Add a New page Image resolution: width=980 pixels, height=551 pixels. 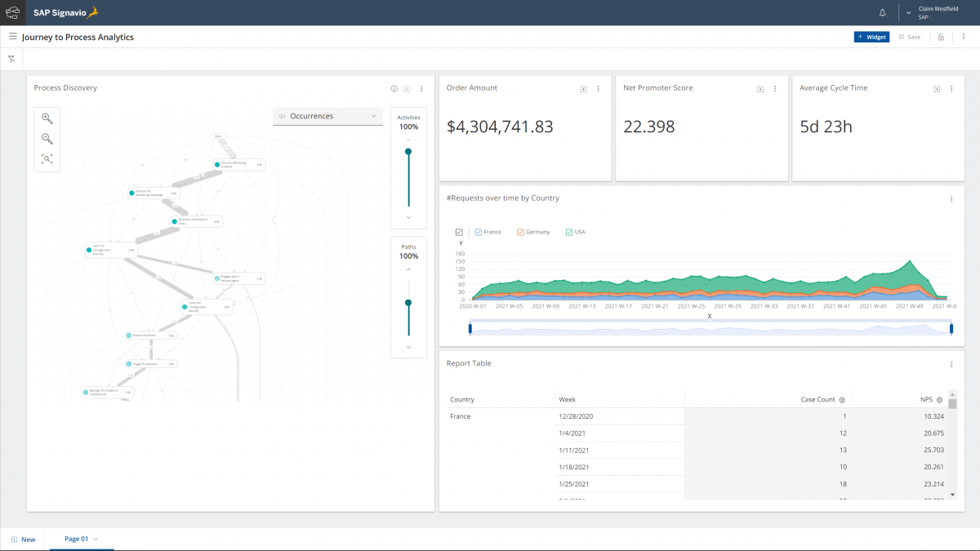[x=23, y=540]
